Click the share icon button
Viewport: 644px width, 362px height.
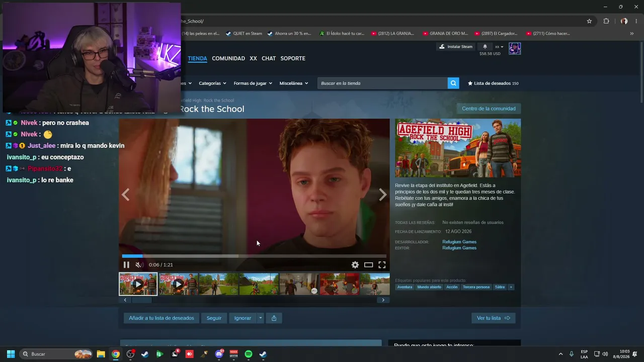click(x=274, y=318)
